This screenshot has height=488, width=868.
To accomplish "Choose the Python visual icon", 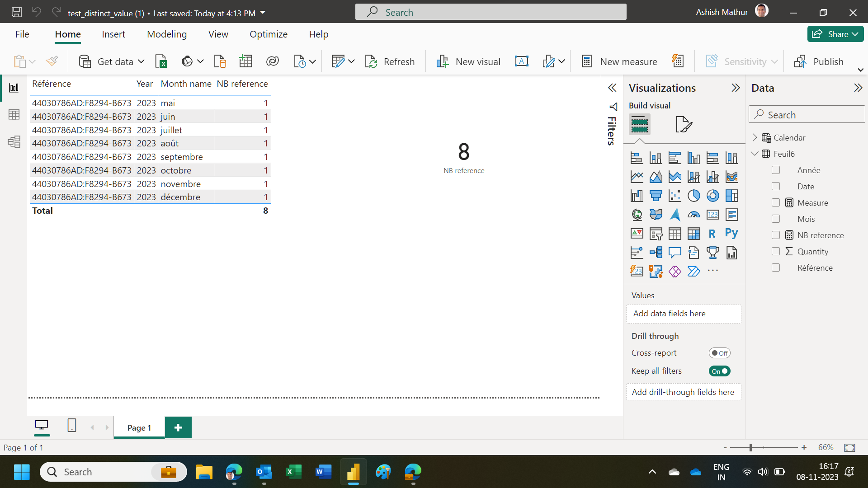I will click(x=731, y=233).
